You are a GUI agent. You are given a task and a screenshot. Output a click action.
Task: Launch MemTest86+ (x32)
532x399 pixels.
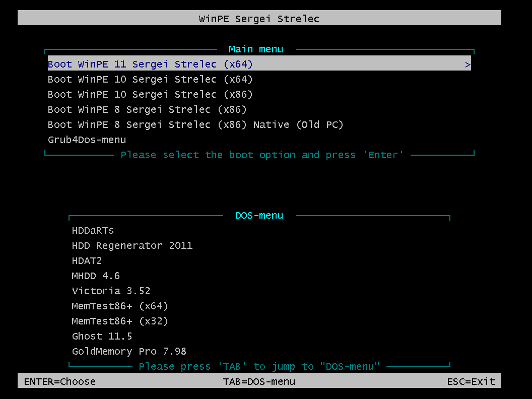(119, 321)
